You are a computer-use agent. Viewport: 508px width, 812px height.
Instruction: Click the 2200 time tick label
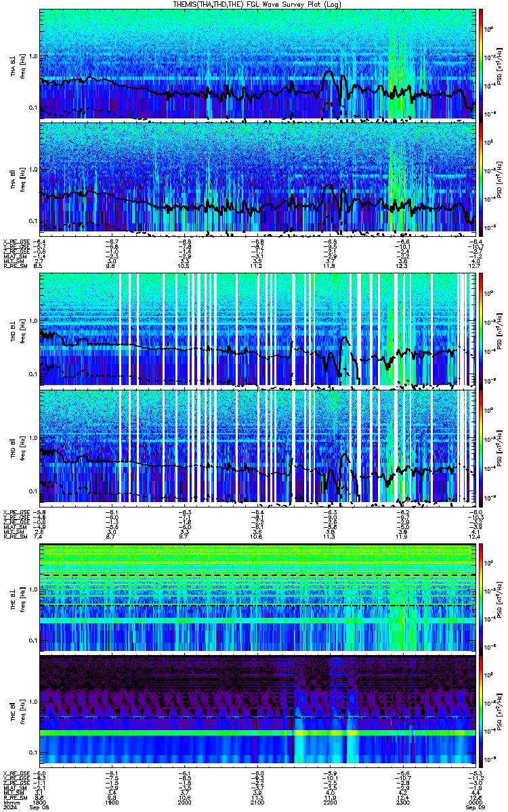[x=330, y=803]
